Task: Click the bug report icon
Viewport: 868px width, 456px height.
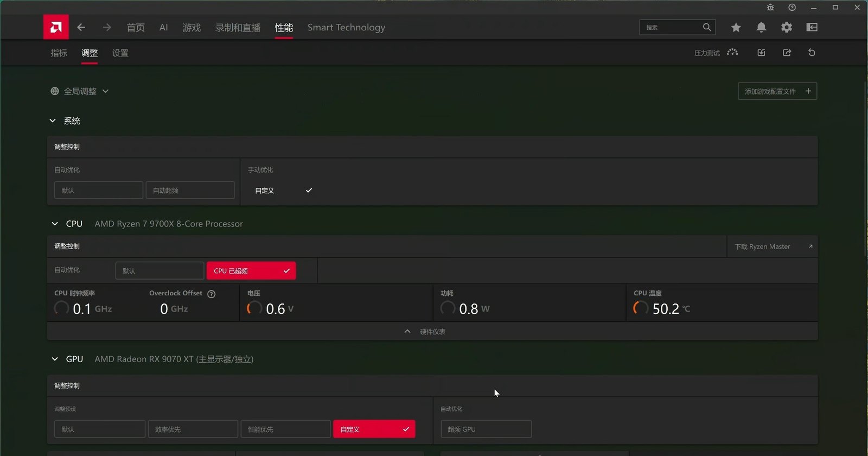Action: coord(770,8)
